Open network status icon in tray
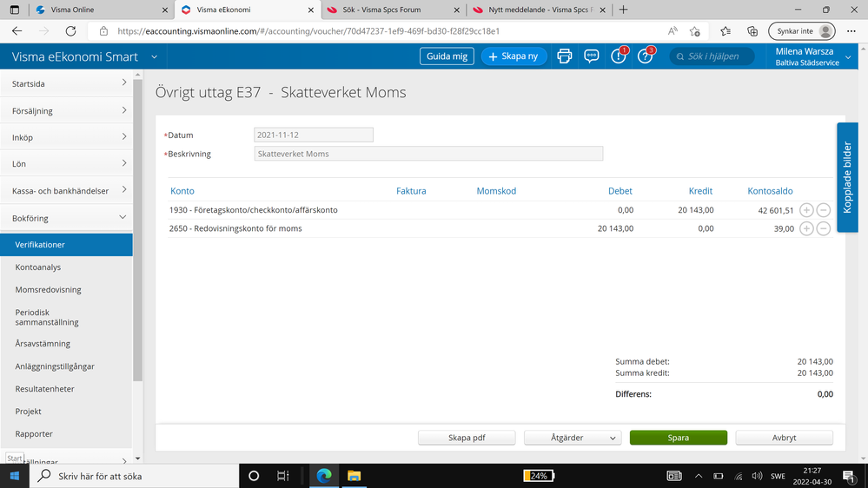 click(x=738, y=476)
